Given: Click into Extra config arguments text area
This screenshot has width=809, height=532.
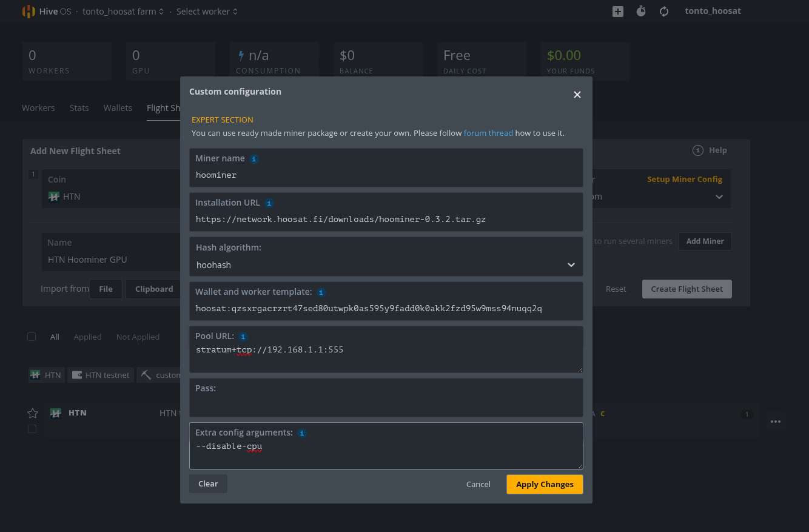Looking at the screenshot, I should tap(386, 446).
